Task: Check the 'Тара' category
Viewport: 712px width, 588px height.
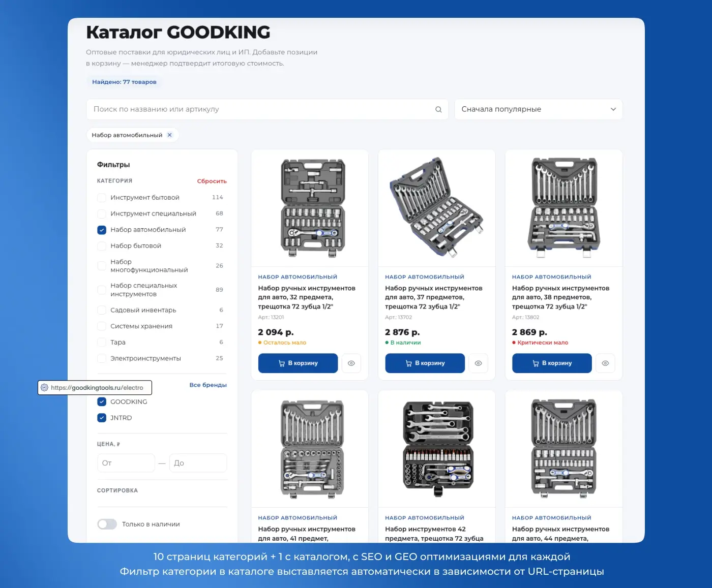Action: [x=102, y=343]
